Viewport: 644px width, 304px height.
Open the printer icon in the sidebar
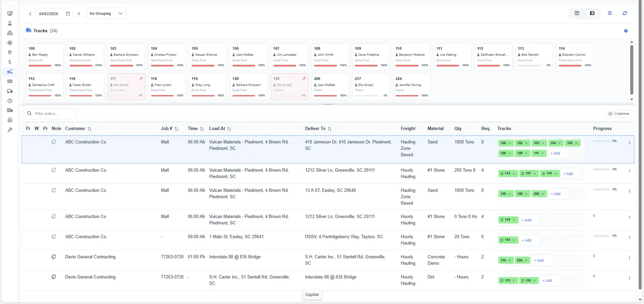pyautogui.click(x=10, y=120)
